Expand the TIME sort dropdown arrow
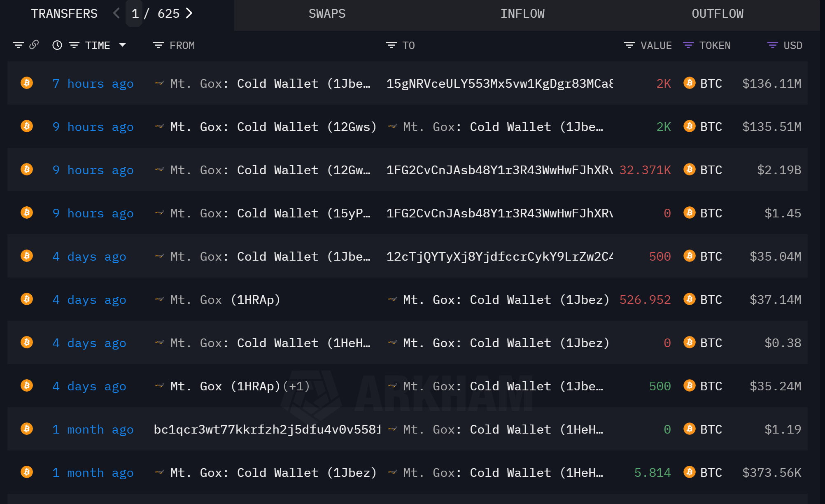 click(122, 45)
